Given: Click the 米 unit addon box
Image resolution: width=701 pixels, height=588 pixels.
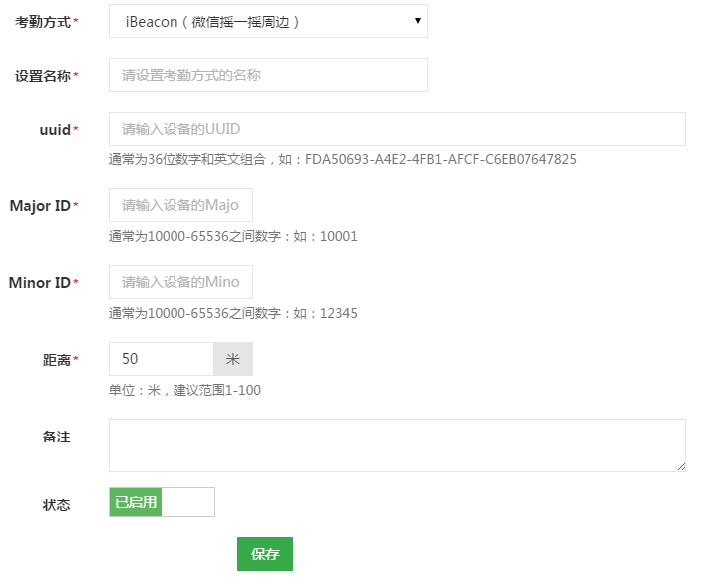Looking at the screenshot, I should click(233, 359).
